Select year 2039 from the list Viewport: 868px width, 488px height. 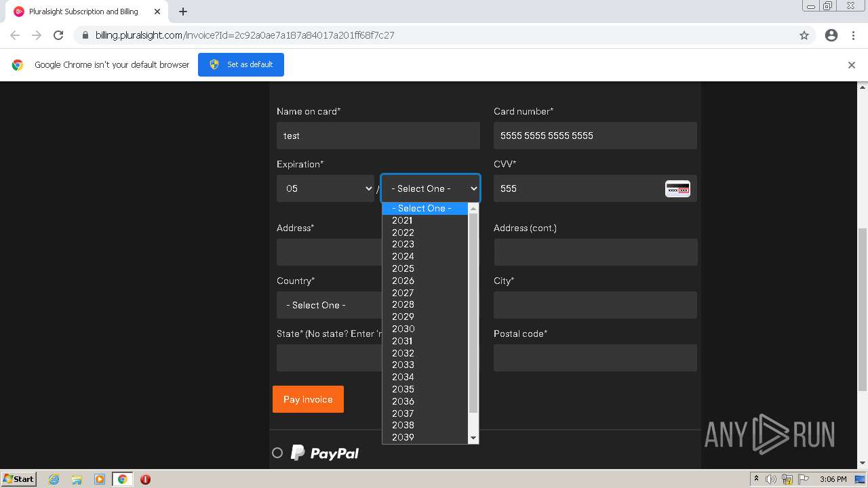(x=425, y=437)
